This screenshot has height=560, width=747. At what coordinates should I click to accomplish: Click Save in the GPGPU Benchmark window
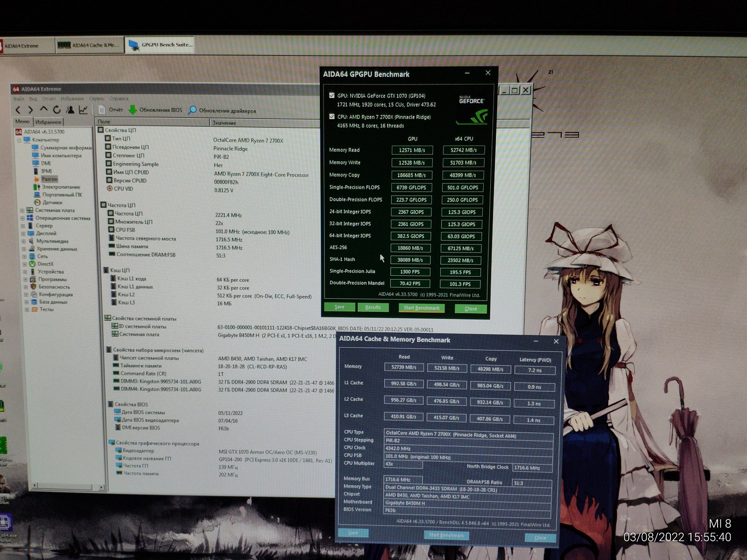coord(339,307)
